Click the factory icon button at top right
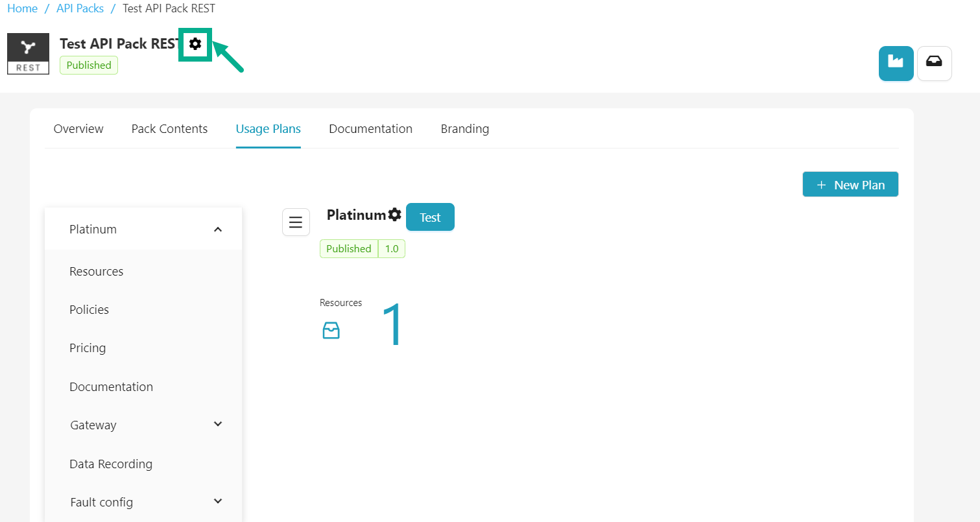980x522 pixels. (896, 63)
